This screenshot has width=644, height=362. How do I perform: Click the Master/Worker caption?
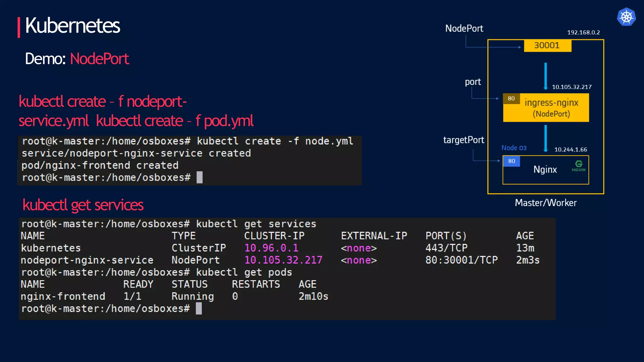click(546, 203)
